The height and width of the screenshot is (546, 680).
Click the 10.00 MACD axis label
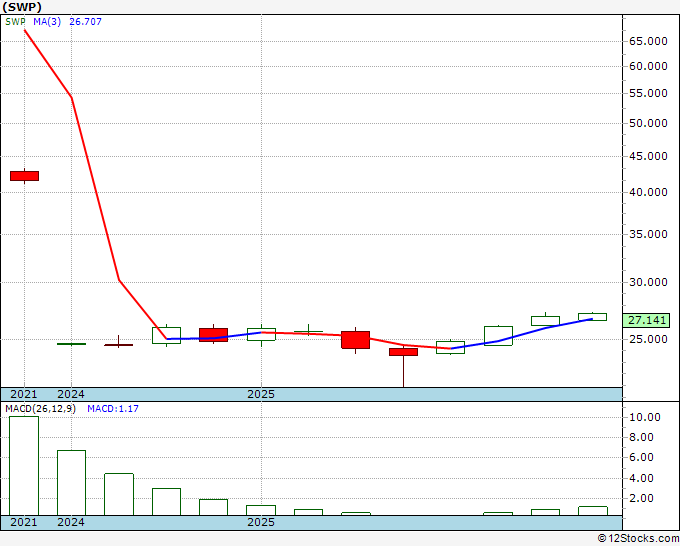pyautogui.click(x=645, y=417)
